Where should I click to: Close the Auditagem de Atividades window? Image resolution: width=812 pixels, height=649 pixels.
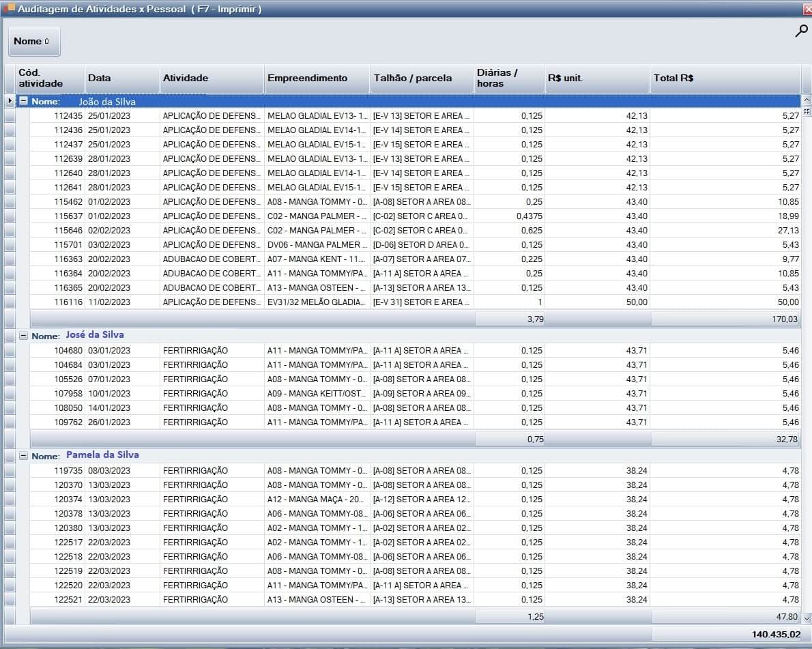tap(807, 9)
